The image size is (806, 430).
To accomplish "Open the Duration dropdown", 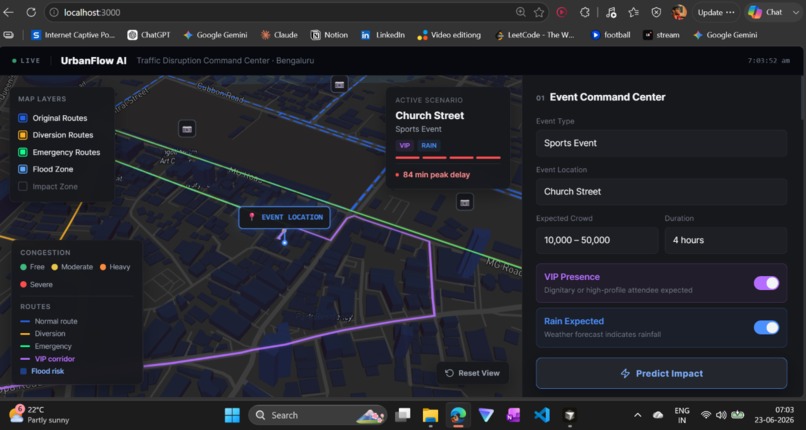I will [x=725, y=240].
